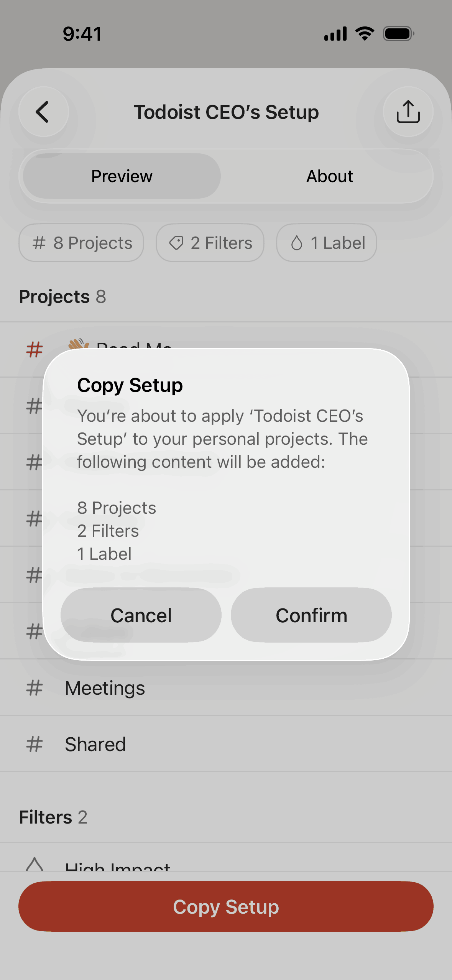The width and height of the screenshot is (452, 980).
Task: Click tag icon in 2 Filters chip
Action: [176, 243]
